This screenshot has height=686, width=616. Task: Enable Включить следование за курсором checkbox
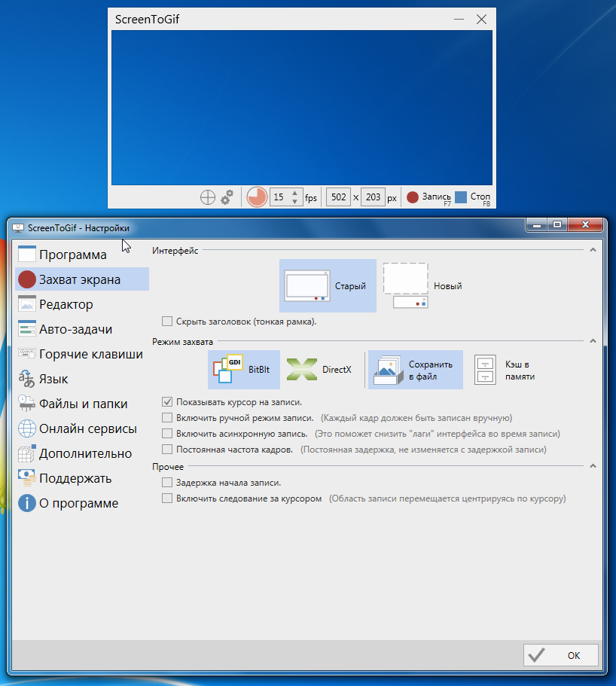coord(166,498)
